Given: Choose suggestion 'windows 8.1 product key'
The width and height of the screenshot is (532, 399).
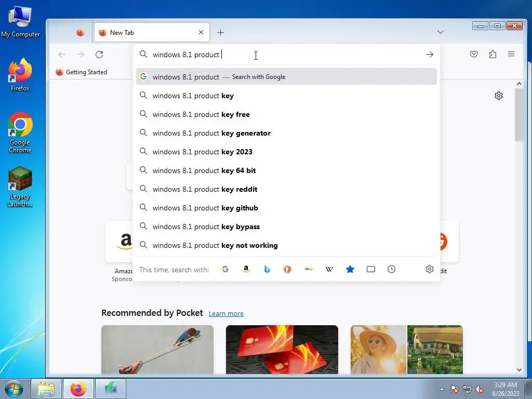Looking at the screenshot, I should [286, 96].
